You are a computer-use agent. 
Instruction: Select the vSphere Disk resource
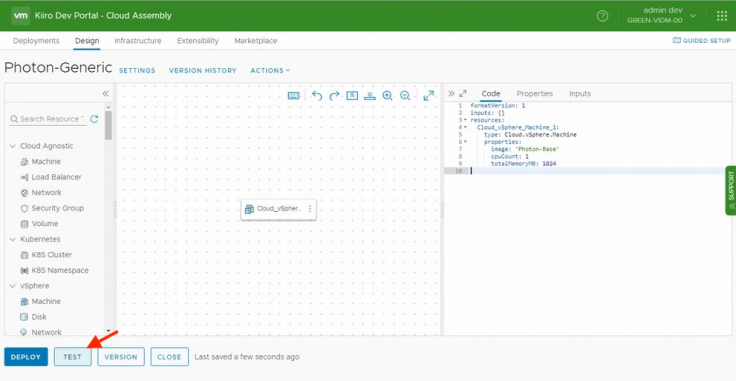(39, 317)
